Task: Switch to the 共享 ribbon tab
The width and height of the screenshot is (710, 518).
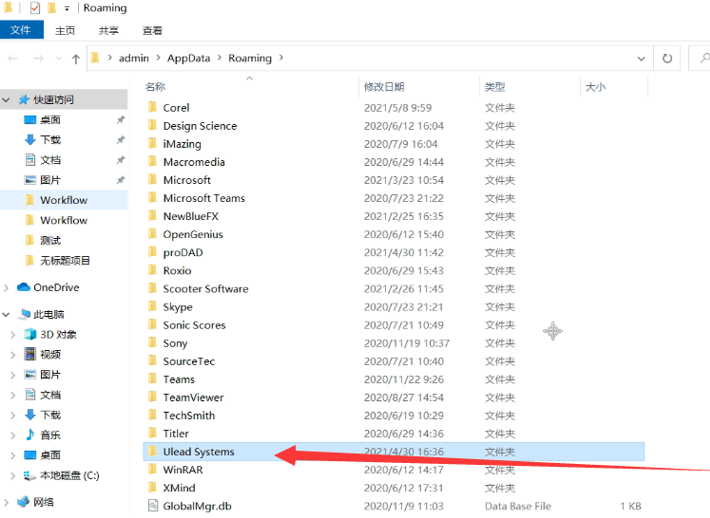Action: click(x=109, y=31)
